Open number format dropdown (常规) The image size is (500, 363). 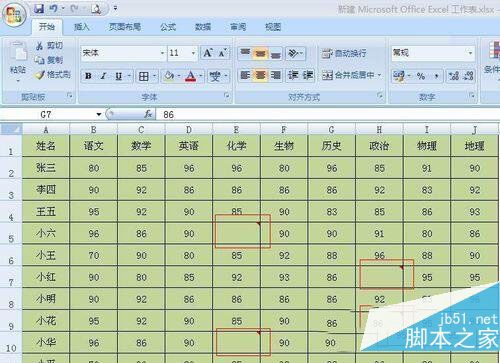(470, 53)
